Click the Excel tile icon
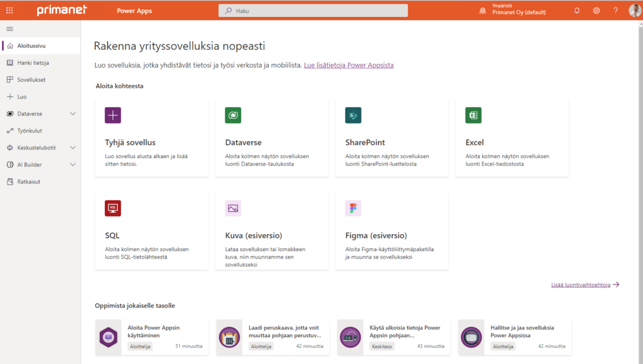Image resolution: width=643 pixels, height=364 pixels. 473,115
